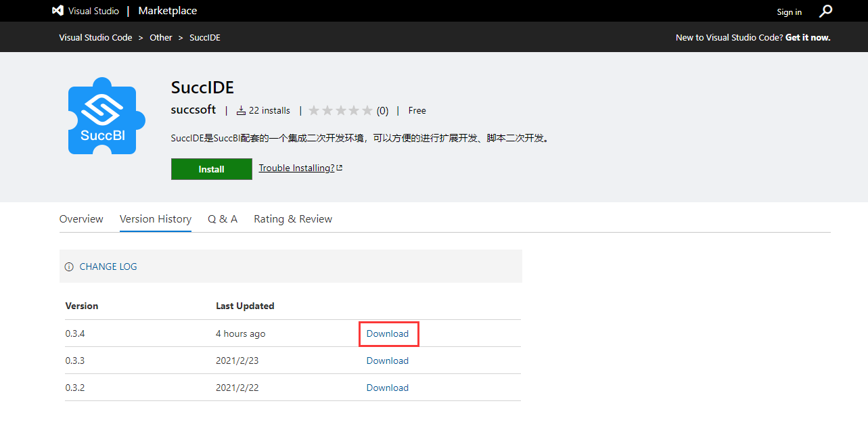Open the Q & A tab
The height and width of the screenshot is (441, 868).
(x=223, y=219)
